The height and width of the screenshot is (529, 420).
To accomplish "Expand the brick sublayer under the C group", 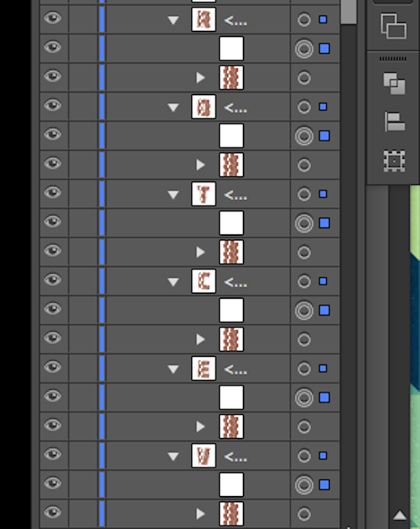I will [x=201, y=339].
